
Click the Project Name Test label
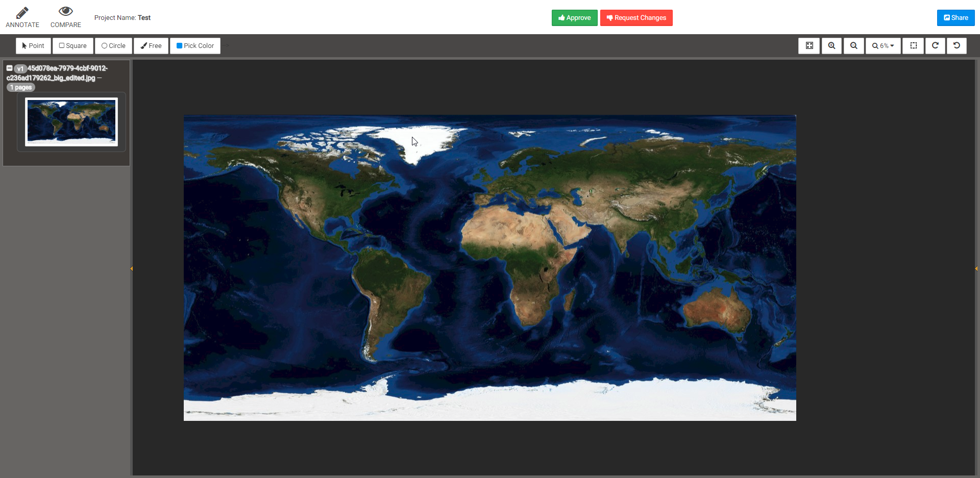[x=122, y=18]
